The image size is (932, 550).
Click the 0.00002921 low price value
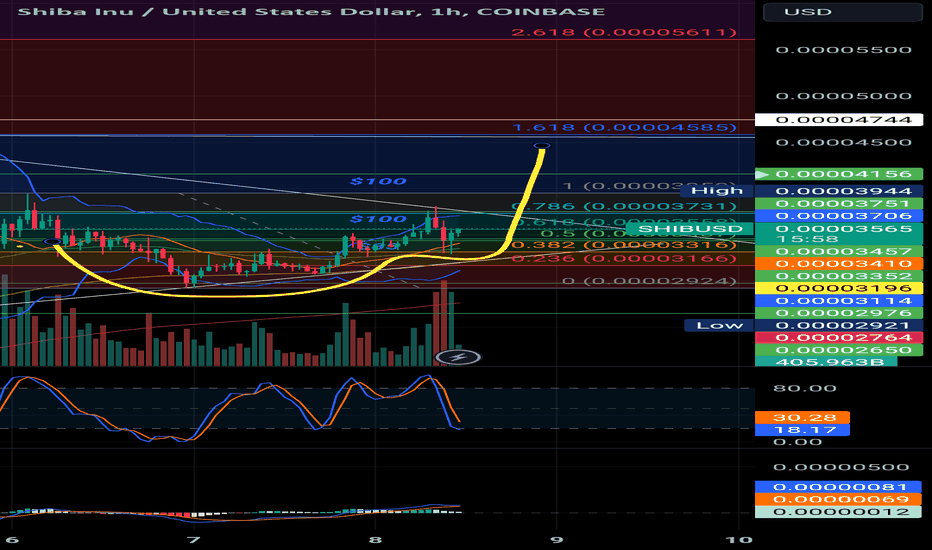pyautogui.click(x=839, y=325)
